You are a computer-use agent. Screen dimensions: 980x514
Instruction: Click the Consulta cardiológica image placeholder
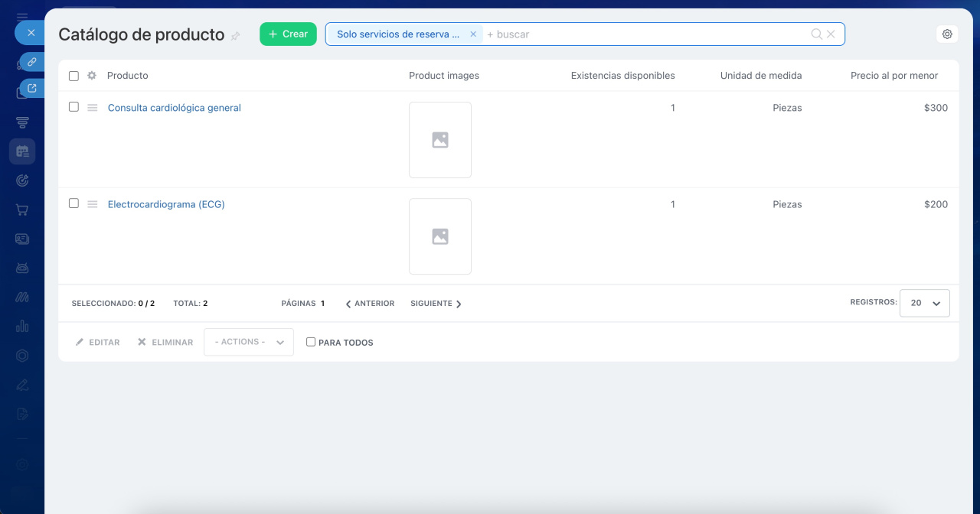click(439, 140)
